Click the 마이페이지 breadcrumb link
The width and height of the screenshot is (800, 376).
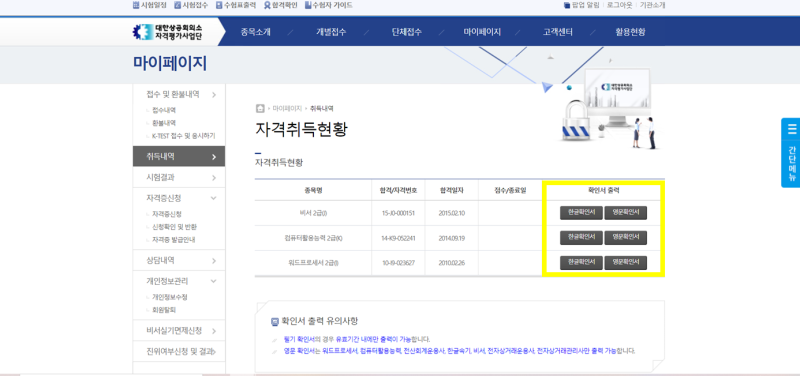coord(287,109)
